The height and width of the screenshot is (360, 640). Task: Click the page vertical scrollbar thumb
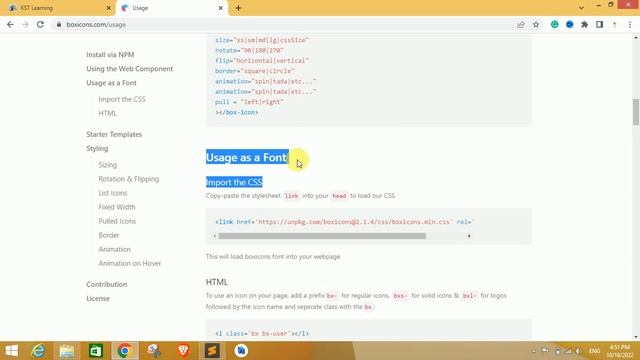[x=636, y=112]
